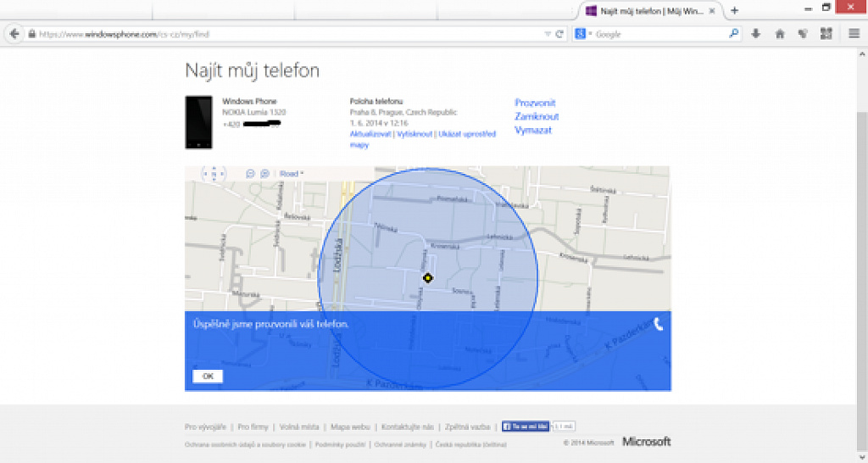Click the magnifier search icon in search box
The image size is (868, 463).
[x=733, y=34]
